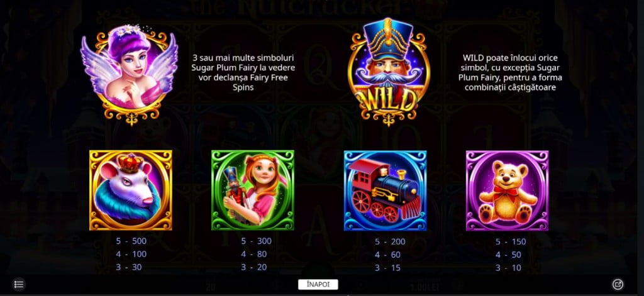Click the WILD substitution description text
This screenshot has height=296, width=644.
tap(509, 73)
